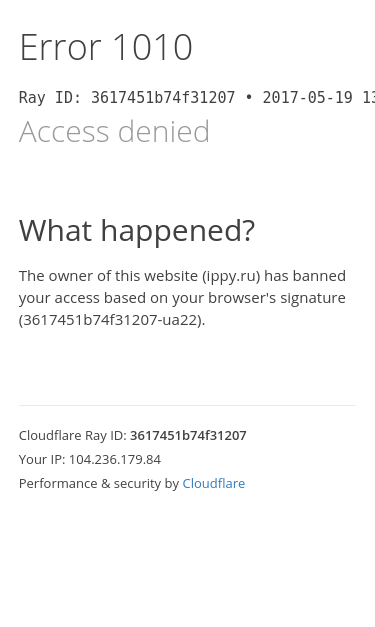Open the Cloudflare link
This screenshot has height=627, width=375.
click(x=213, y=483)
